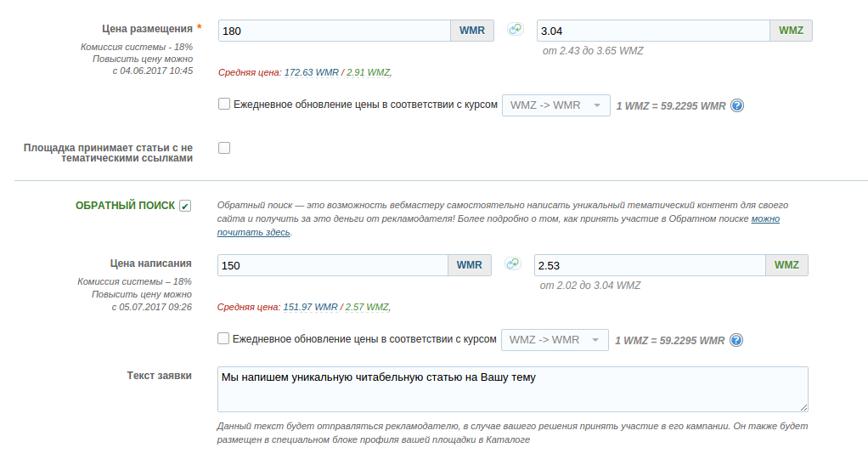Open WMZ -> WMR dropdown under writing price
The image size is (868, 459).
coord(555,340)
